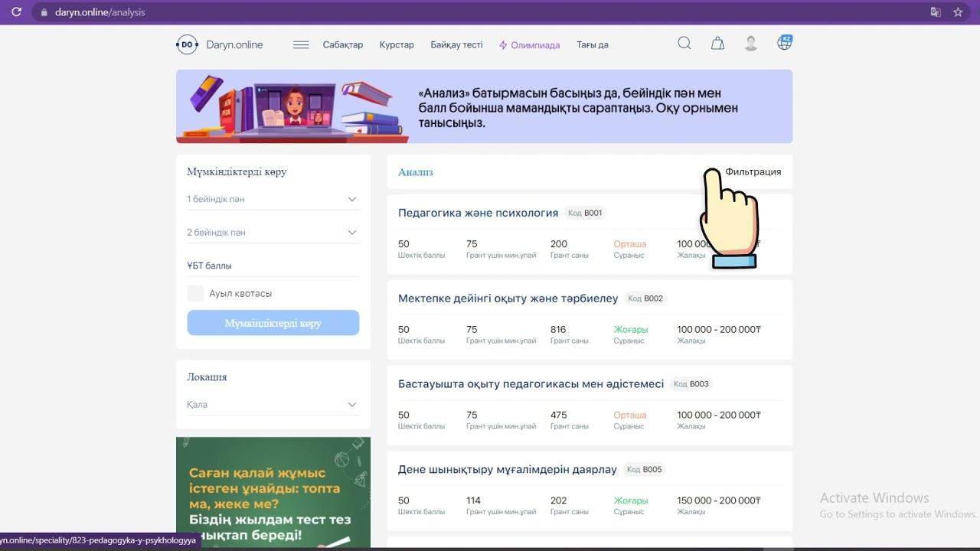The height and width of the screenshot is (551, 980).
Task: Click salary 150 000 - 200 000₸
Action: pyautogui.click(x=719, y=500)
